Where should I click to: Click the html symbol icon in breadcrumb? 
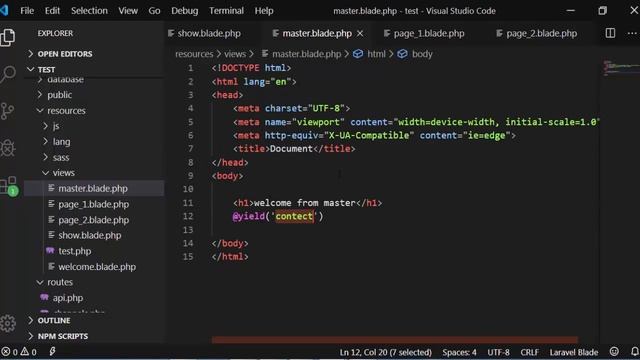tap(358, 54)
